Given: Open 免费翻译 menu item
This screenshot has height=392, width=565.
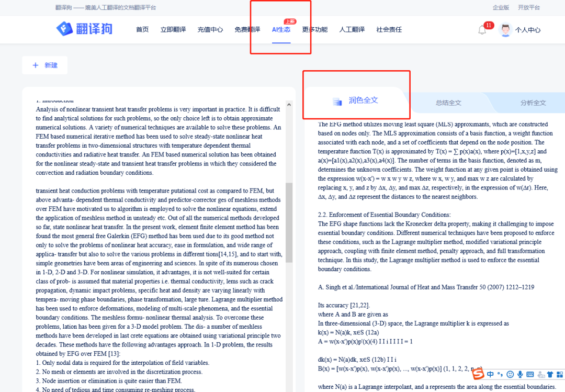Looking at the screenshot, I should [x=247, y=30].
